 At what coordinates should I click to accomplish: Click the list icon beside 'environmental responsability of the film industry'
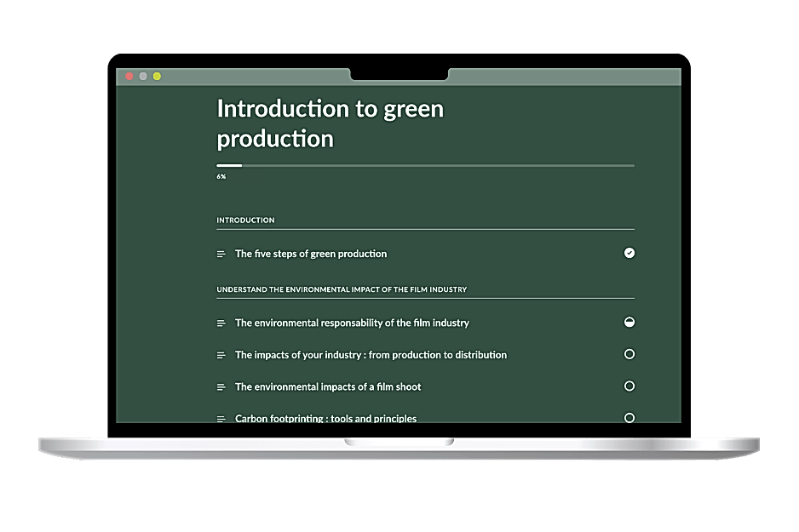pos(221,323)
